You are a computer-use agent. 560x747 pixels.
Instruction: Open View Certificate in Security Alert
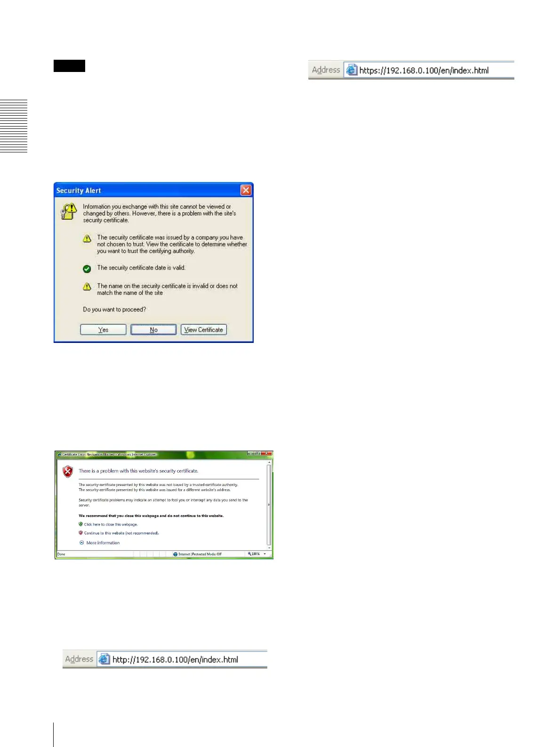click(x=204, y=330)
